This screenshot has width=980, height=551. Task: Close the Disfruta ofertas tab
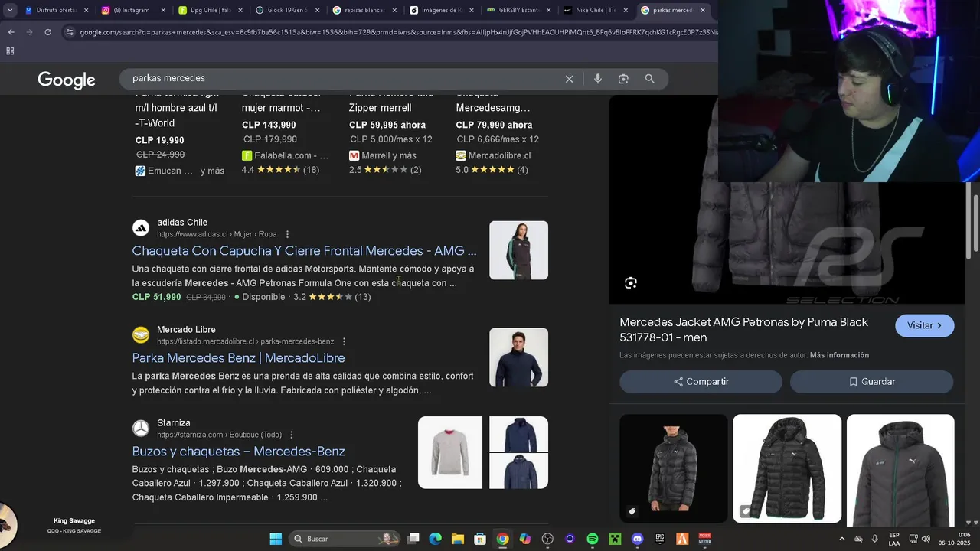[86, 11]
